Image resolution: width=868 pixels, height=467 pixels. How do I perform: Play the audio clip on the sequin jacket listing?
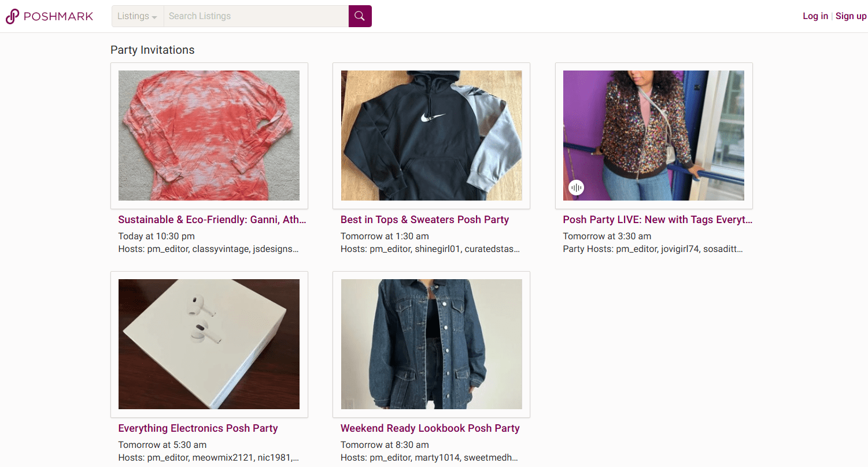pos(576,187)
